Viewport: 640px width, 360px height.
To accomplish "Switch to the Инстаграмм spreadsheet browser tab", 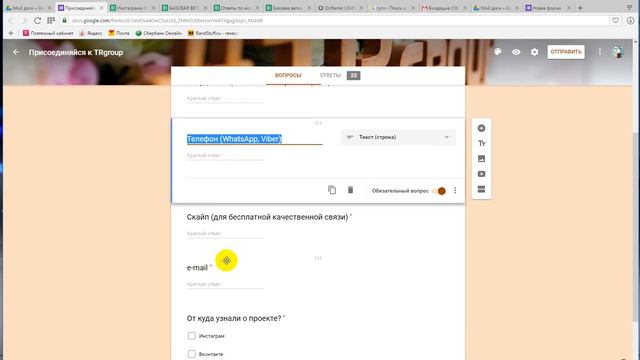I will tap(133, 8).
